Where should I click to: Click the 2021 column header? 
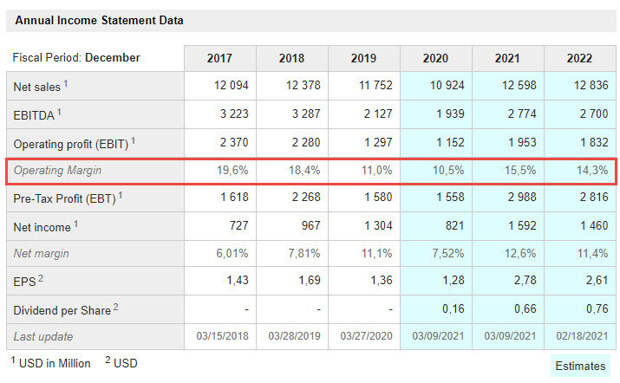[x=508, y=58]
